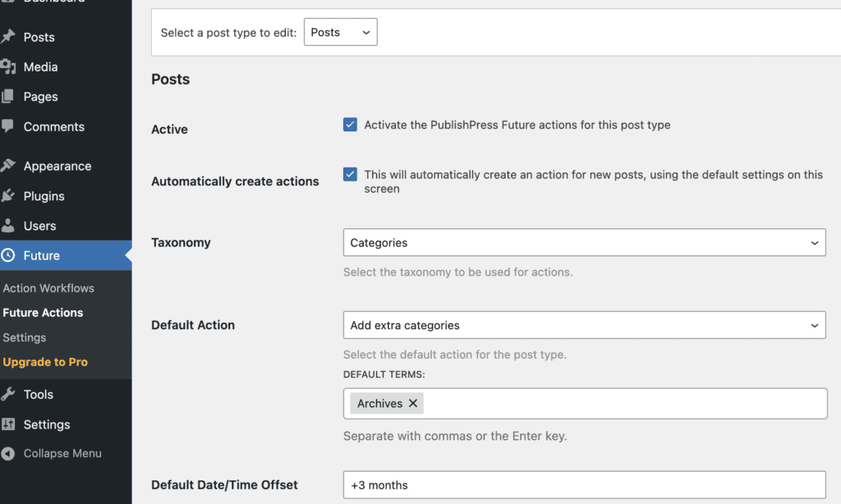Open the Action Workflows submenu entry
Viewport: 841px width, 504px height.
[x=49, y=288]
